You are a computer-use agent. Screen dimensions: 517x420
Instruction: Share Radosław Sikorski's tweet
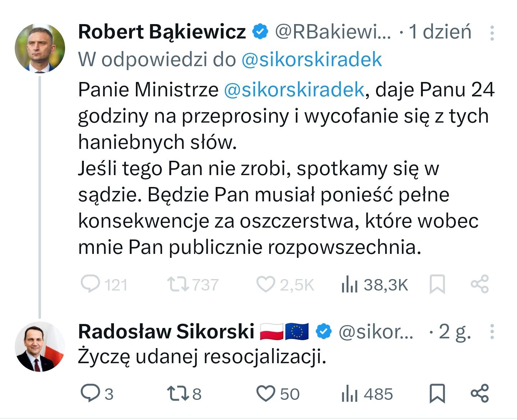pyautogui.click(x=480, y=393)
